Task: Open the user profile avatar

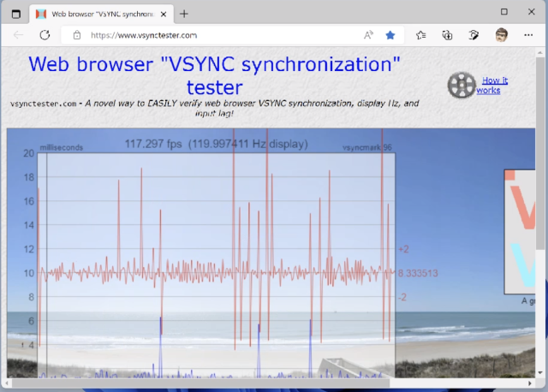Action: (502, 35)
